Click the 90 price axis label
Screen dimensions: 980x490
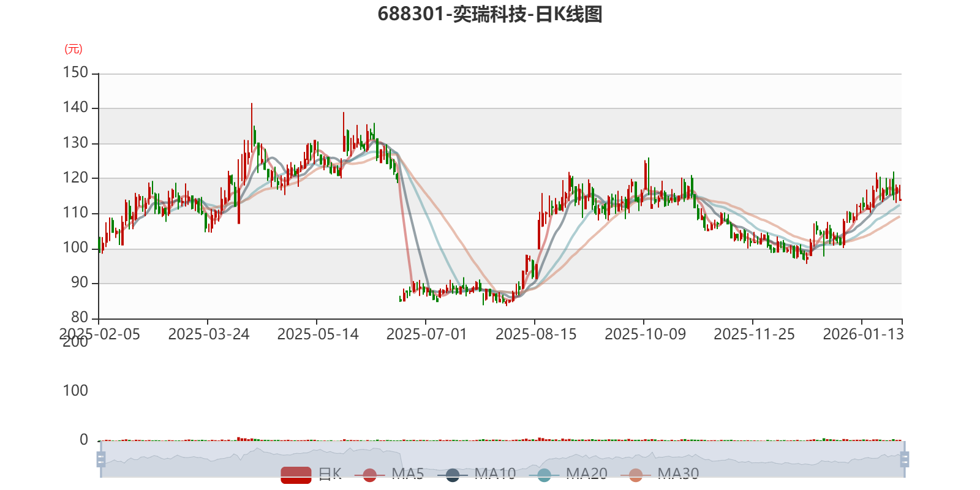80,282
